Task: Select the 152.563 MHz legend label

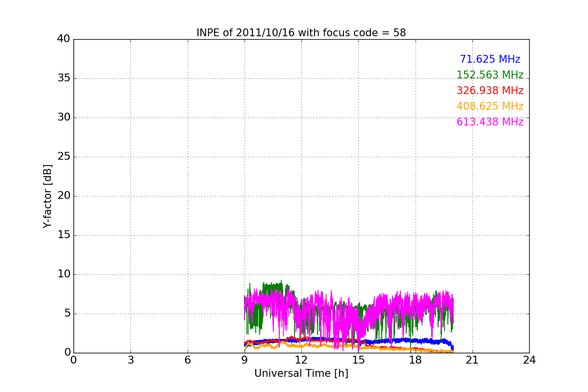Action: tap(490, 75)
